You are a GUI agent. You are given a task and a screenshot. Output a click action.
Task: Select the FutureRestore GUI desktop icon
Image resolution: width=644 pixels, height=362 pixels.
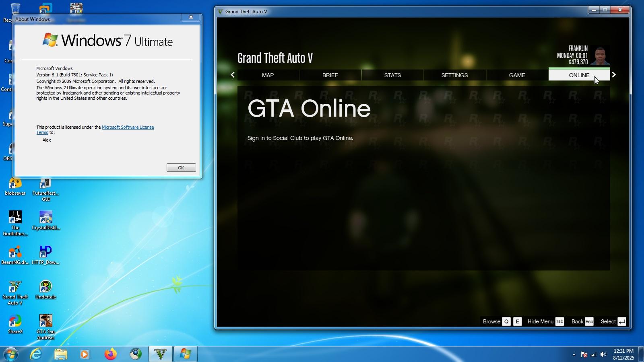pyautogui.click(x=45, y=190)
